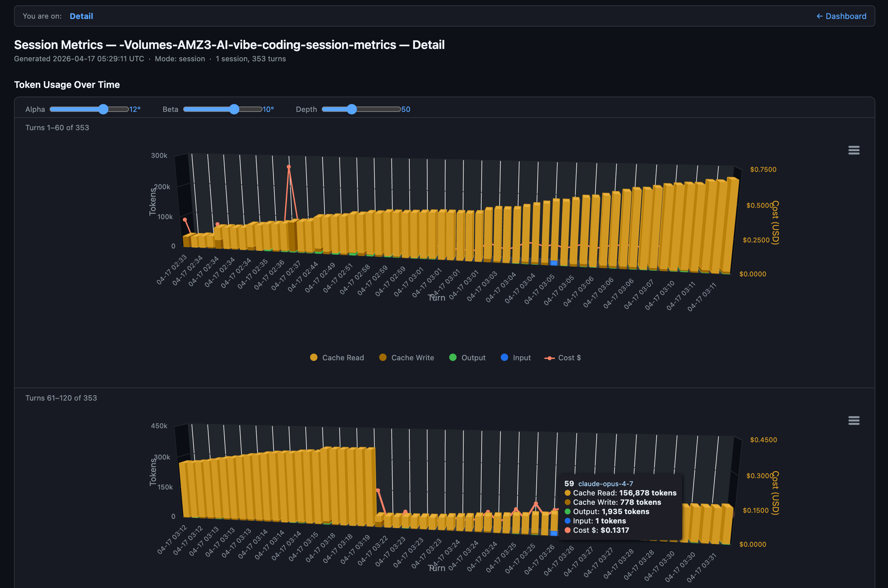Viewport: 888px width, 588px height.
Task: Click the Beta angle slider handle
Action: point(234,109)
